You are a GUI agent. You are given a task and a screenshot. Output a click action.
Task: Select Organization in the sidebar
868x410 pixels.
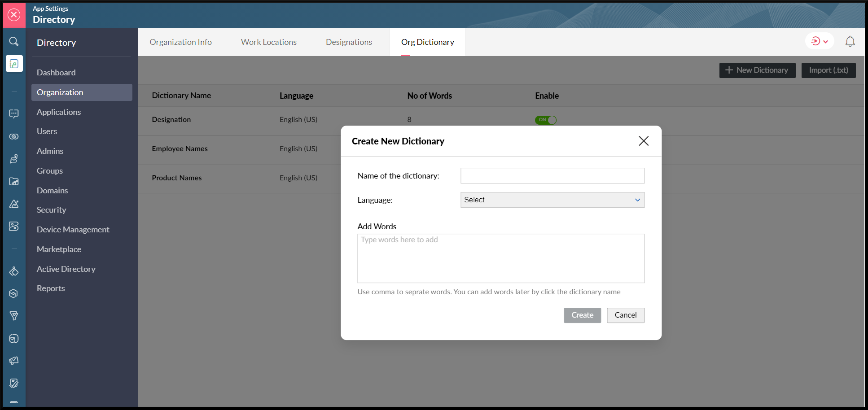click(x=82, y=92)
